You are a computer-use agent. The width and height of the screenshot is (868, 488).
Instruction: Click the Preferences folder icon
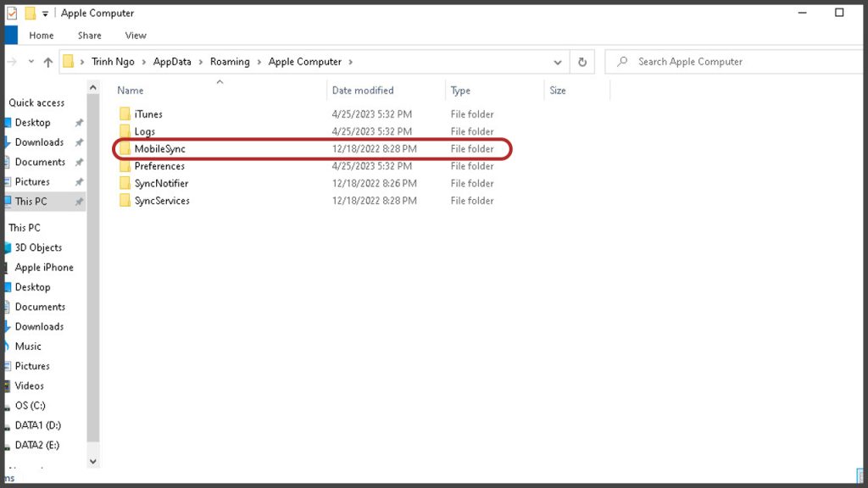pyautogui.click(x=125, y=166)
